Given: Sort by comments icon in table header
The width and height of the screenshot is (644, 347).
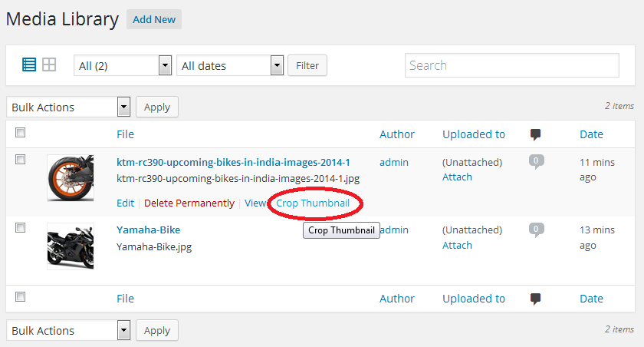Looking at the screenshot, I should point(535,134).
